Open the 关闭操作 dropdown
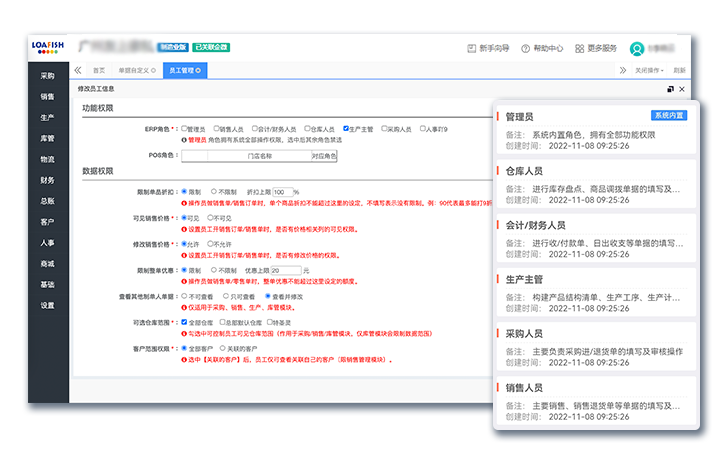The image size is (728, 457). pos(649,71)
